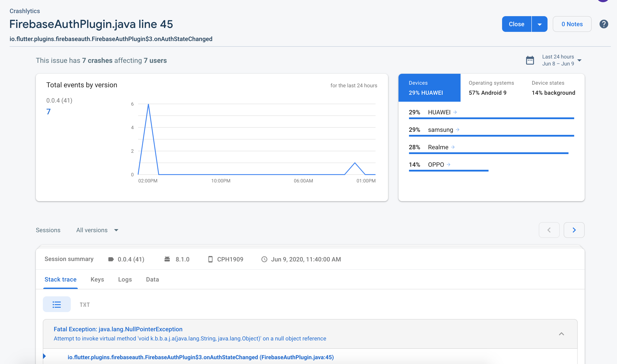
Task: Click the arrow next to Realme
Action: 453,147
